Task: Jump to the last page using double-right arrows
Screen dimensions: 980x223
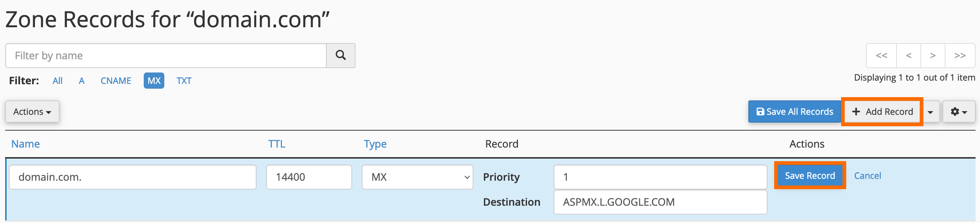Action: pyautogui.click(x=960, y=55)
